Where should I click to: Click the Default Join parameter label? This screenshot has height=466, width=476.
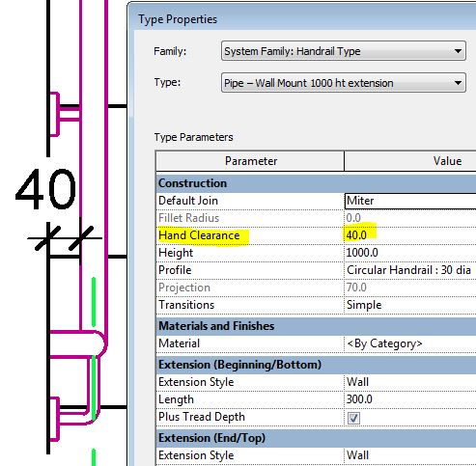pyautogui.click(x=188, y=201)
